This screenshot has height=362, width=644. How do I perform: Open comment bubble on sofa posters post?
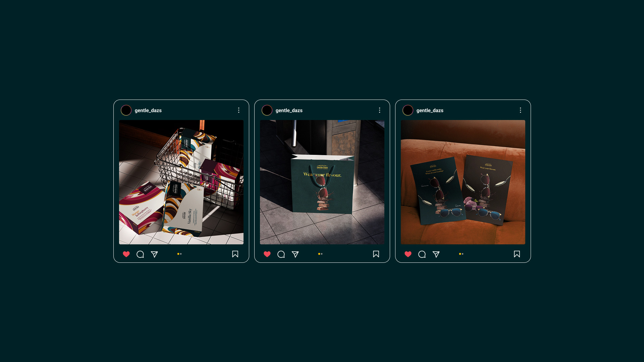coord(422,254)
